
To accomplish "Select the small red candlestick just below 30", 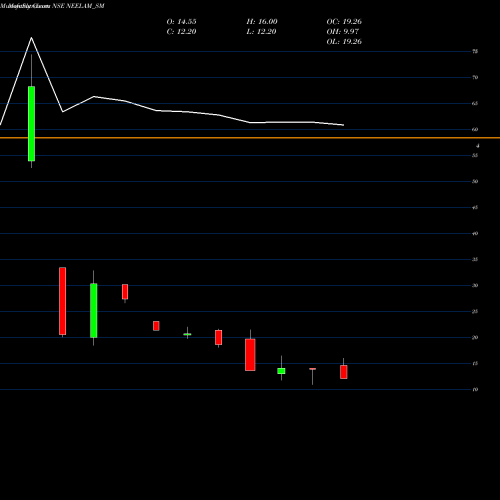I will [125, 292].
